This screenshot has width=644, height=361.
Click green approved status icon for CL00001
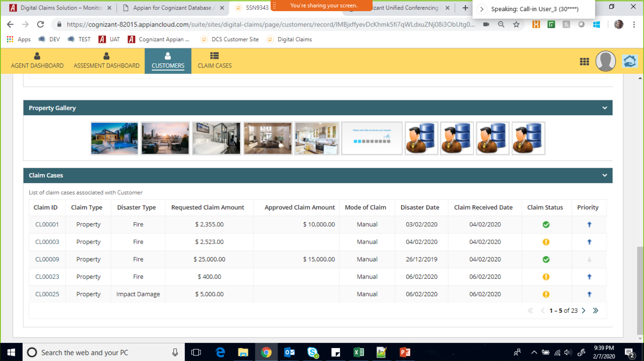click(546, 224)
